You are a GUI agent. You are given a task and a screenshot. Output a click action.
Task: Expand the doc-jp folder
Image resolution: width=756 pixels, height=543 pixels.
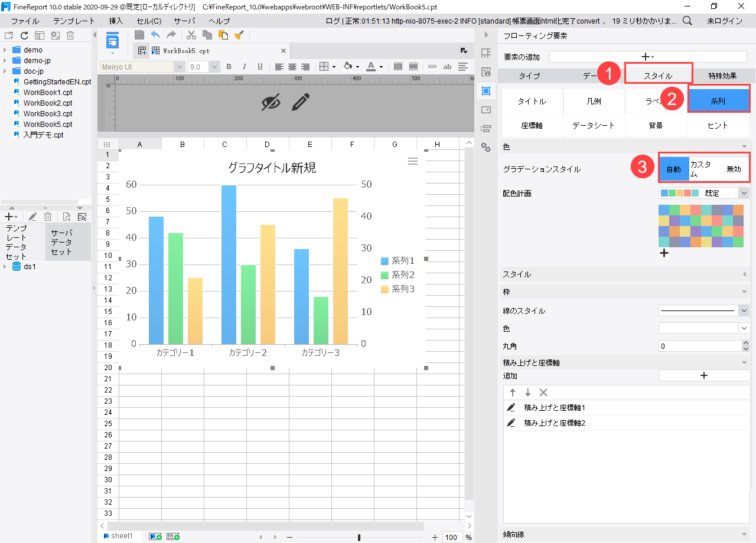[x=5, y=71]
